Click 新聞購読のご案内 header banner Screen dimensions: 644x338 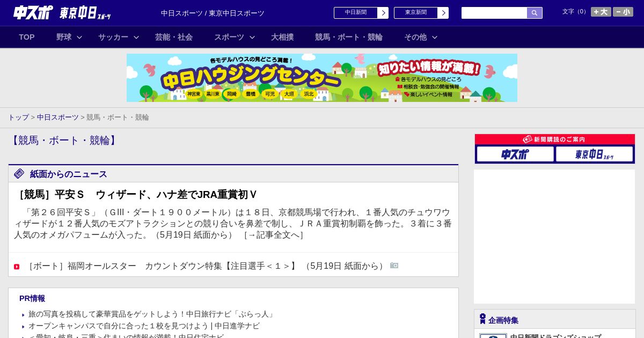[x=555, y=139]
